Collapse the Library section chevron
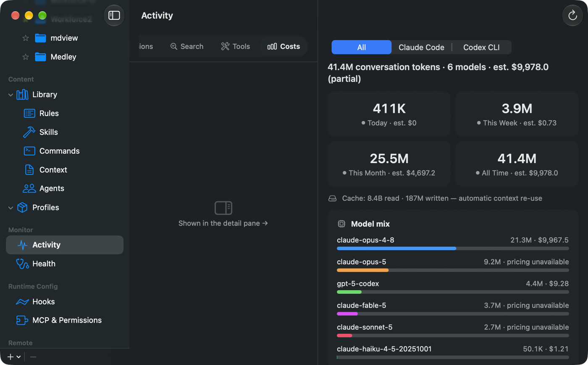 pos(10,95)
